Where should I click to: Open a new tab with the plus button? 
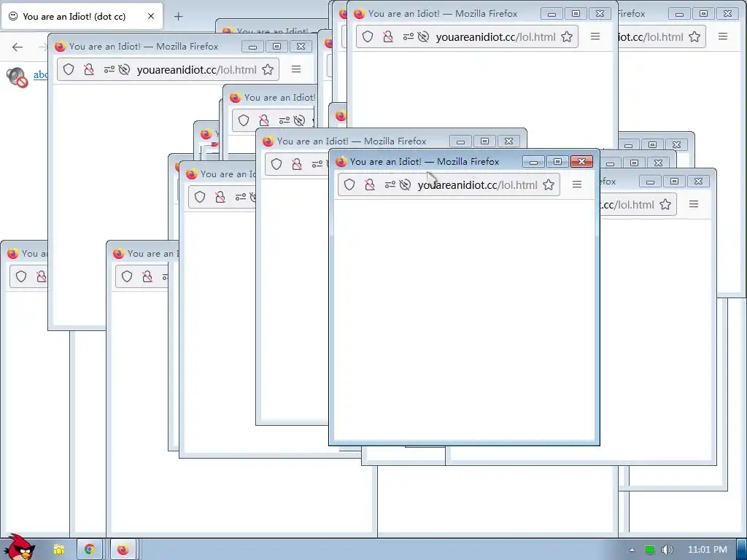coord(178,17)
